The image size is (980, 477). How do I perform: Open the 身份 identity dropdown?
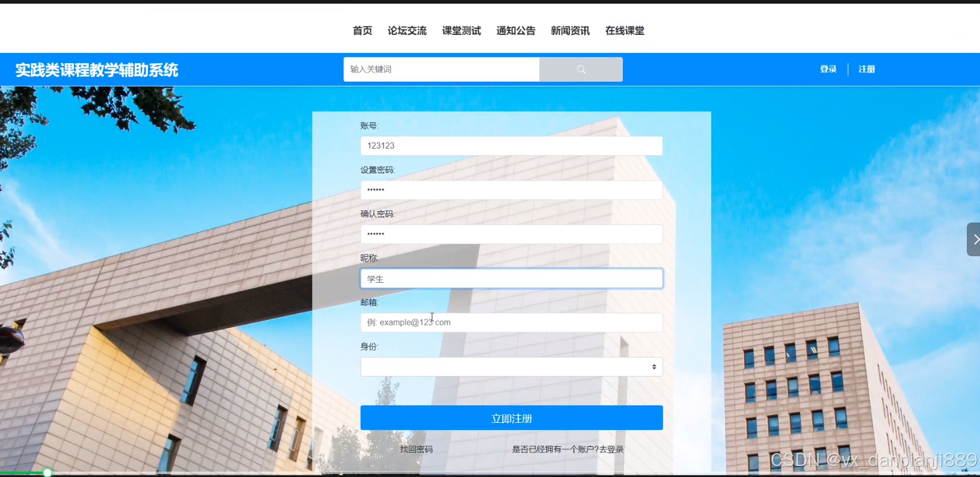[x=512, y=367]
